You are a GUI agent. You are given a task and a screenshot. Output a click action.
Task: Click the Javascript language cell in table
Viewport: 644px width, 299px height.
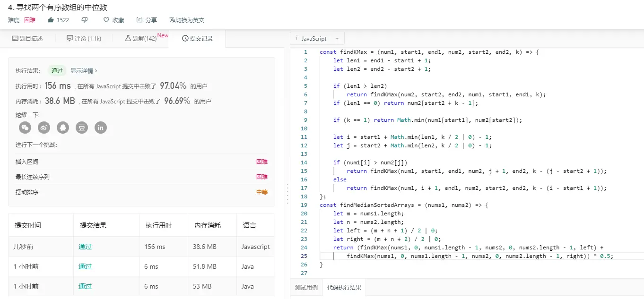click(255, 247)
